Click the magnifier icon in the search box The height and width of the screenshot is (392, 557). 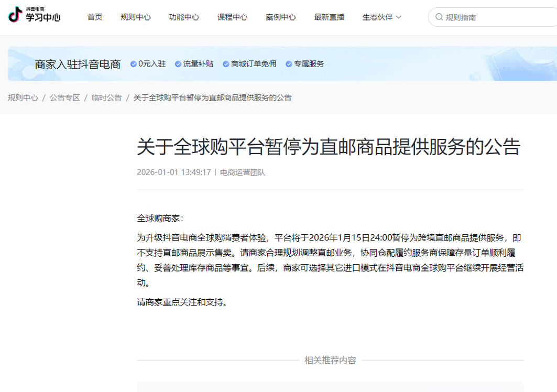click(x=439, y=17)
